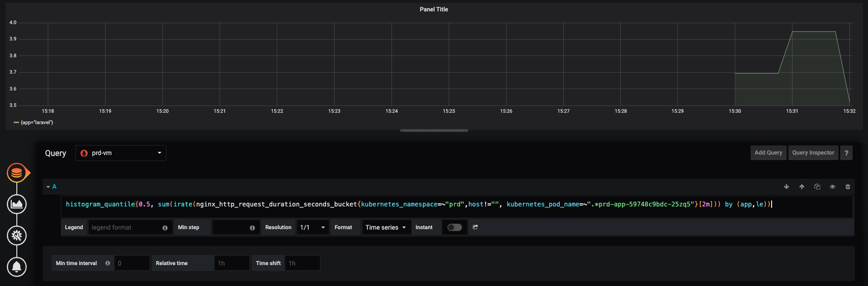Click the Panel Title header
Image resolution: width=868 pixels, height=286 pixels.
tap(434, 9)
